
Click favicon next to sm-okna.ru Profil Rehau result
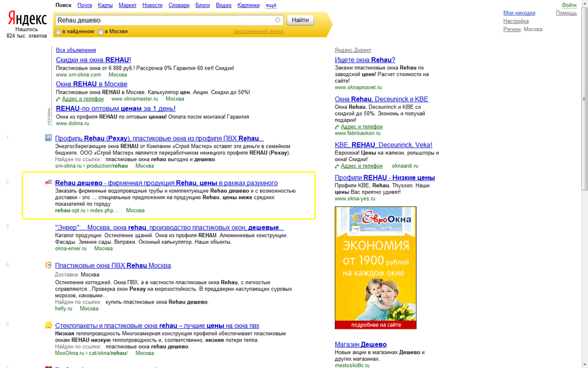tap(48, 138)
